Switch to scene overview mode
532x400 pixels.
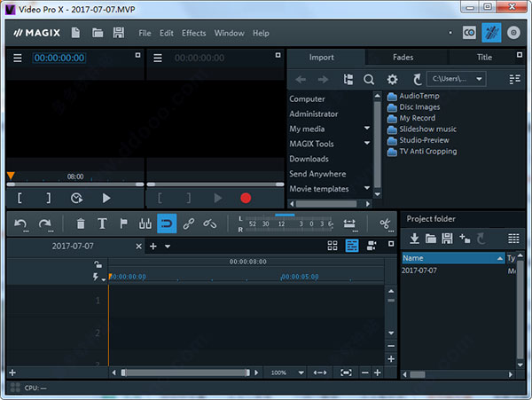[332, 246]
